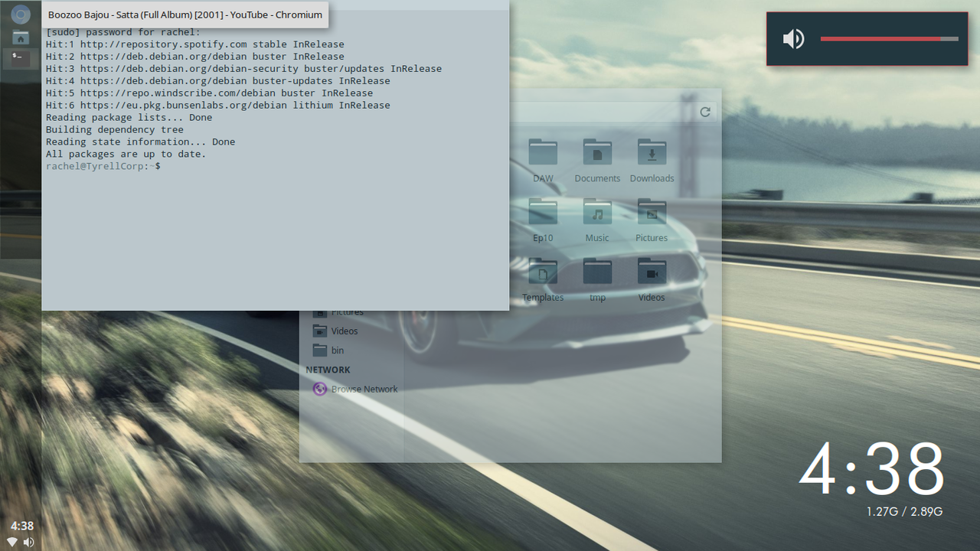The height and width of the screenshot is (551, 980).
Task: Click the Wi-Fi network tray icon
Action: pyautogui.click(x=12, y=542)
